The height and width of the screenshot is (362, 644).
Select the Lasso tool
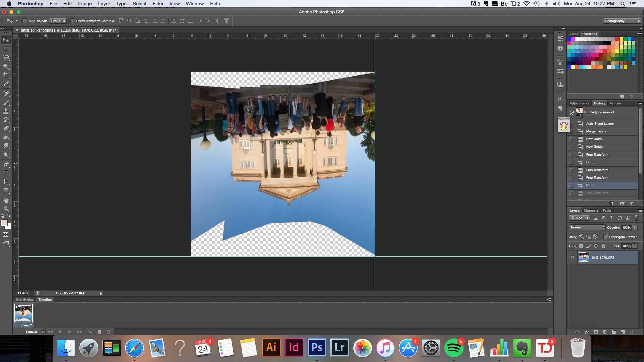point(6,58)
